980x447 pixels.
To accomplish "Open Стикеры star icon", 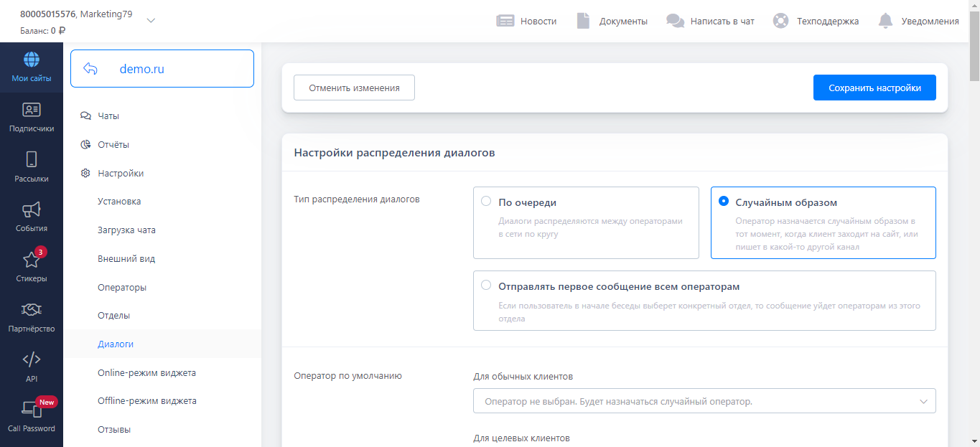I will point(32,260).
